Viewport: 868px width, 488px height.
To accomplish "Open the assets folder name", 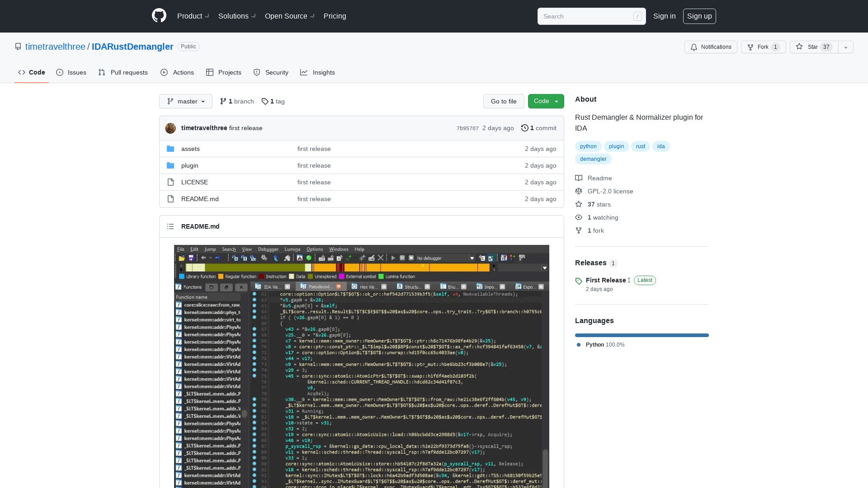I will 190,149.
